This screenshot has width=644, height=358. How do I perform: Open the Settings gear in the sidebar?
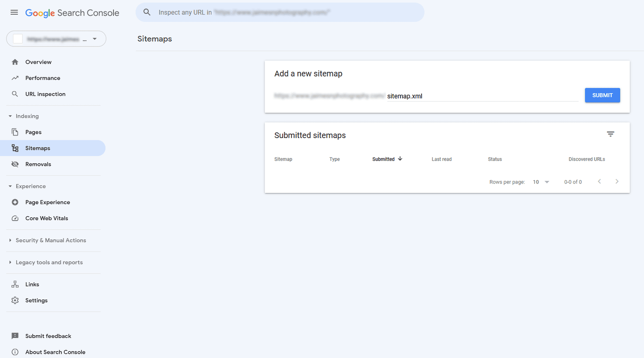tap(15, 300)
